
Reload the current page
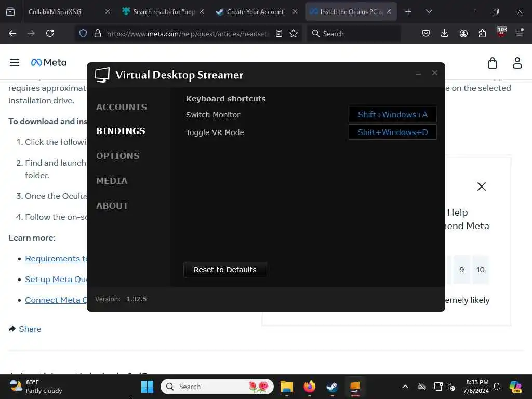click(x=50, y=33)
